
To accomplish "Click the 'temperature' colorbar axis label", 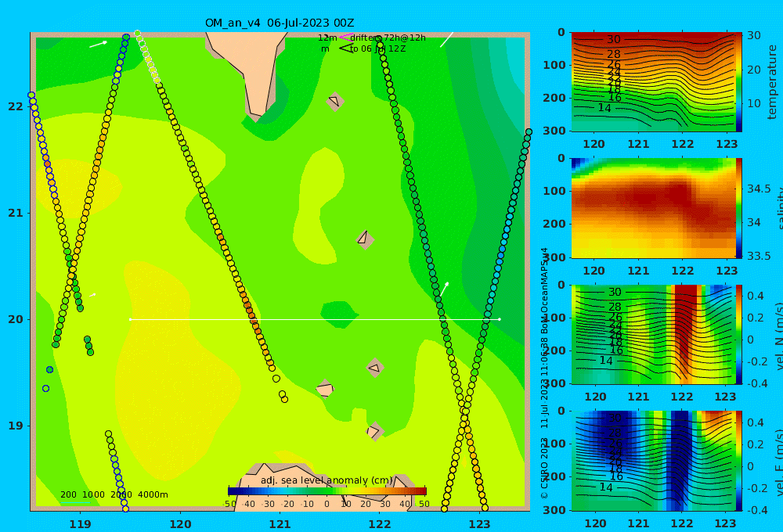I will click(x=772, y=82).
